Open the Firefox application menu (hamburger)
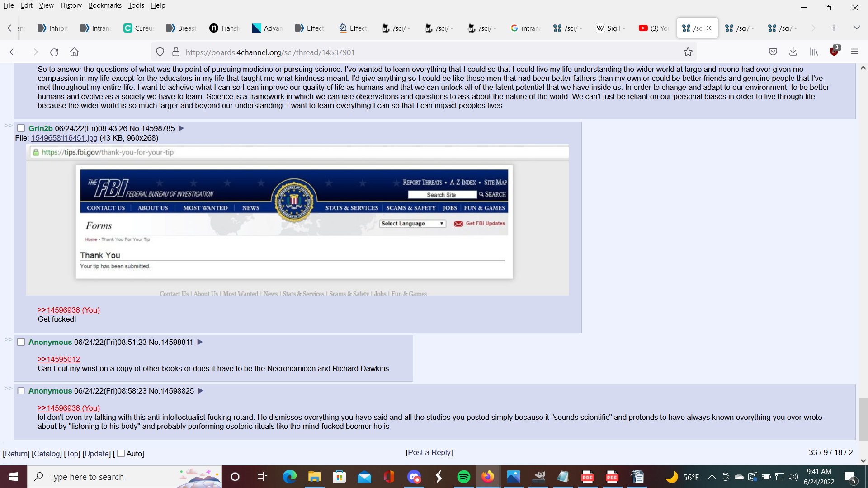868x488 pixels. tap(854, 52)
